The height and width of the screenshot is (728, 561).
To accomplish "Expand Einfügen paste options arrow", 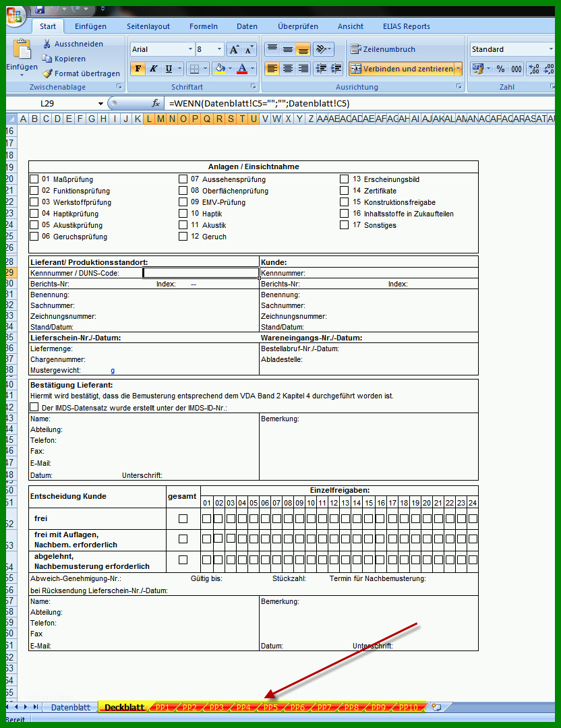I will click(22, 75).
